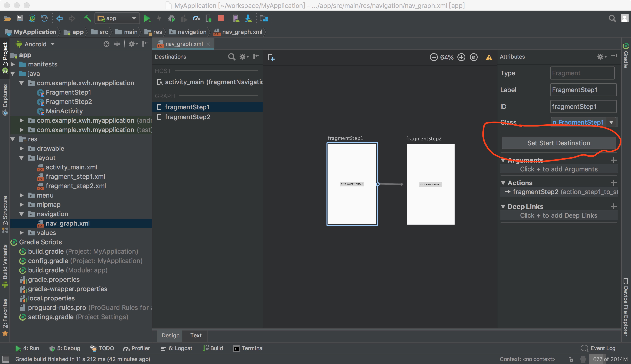Collapse the java folder

(x=13, y=74)
